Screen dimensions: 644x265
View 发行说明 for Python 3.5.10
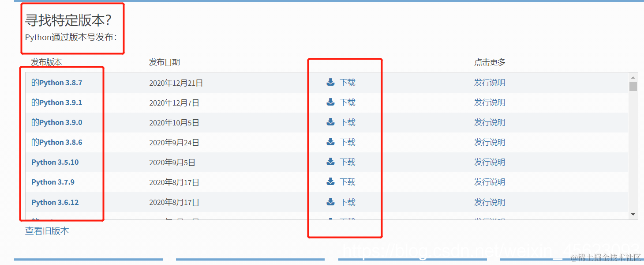click(x=490, y=162)
